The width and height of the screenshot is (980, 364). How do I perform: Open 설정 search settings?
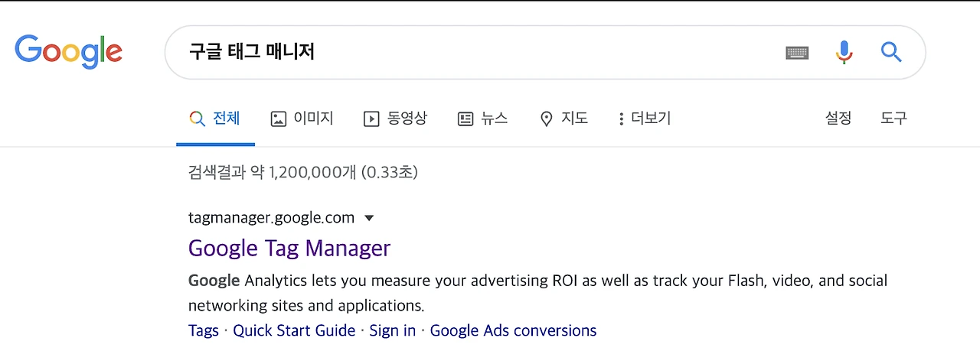click(x=838, y=119)
